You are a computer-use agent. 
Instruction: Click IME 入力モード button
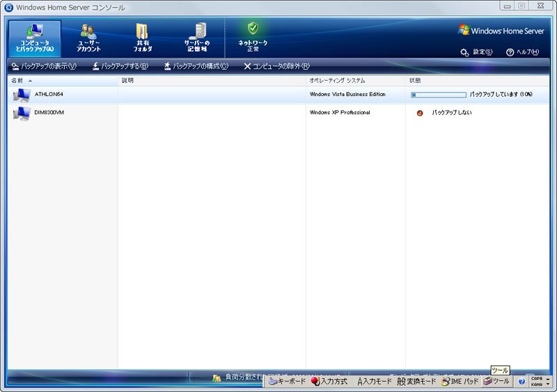374,382
